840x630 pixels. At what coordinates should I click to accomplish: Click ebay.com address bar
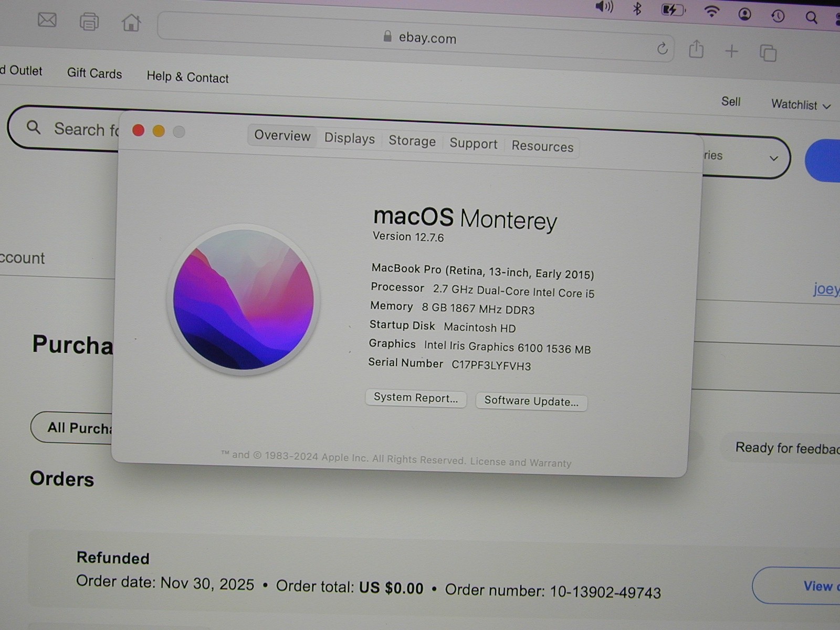click(x=416, y=37)
